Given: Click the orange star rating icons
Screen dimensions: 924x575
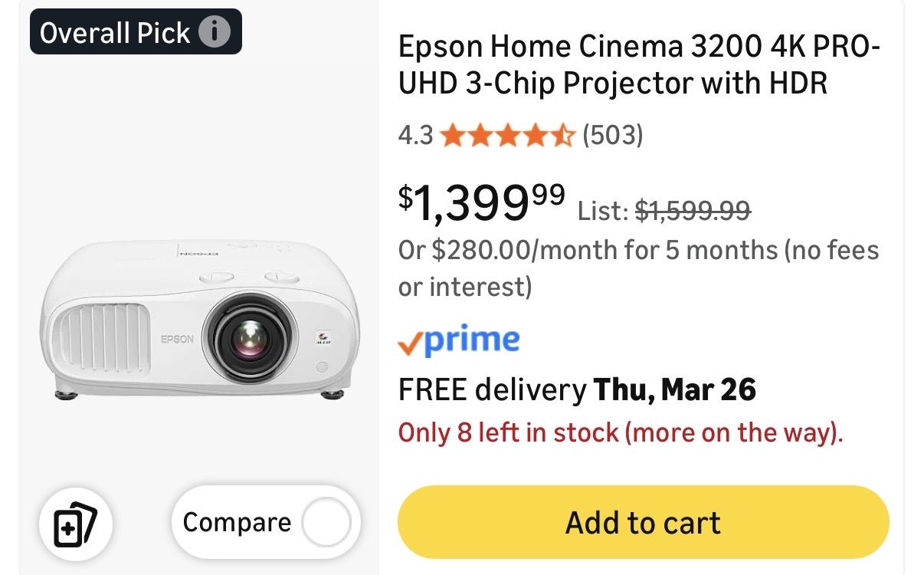Looking at the screenshot, I should coord(507,136).
